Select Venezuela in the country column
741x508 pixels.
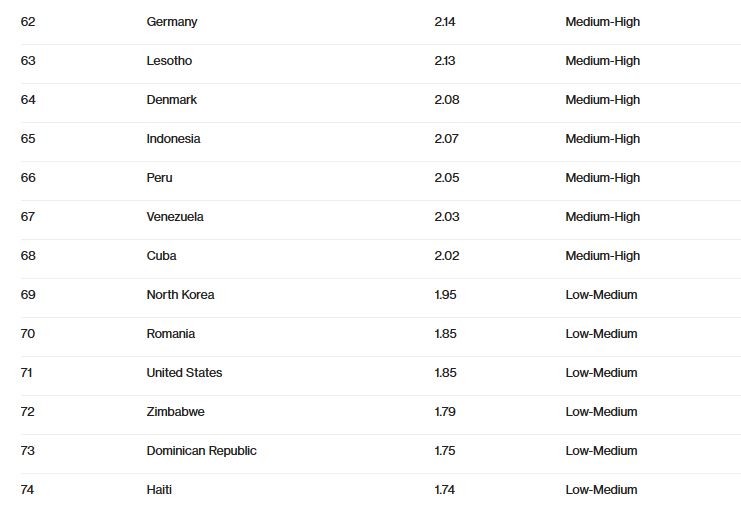pos(175,217)
